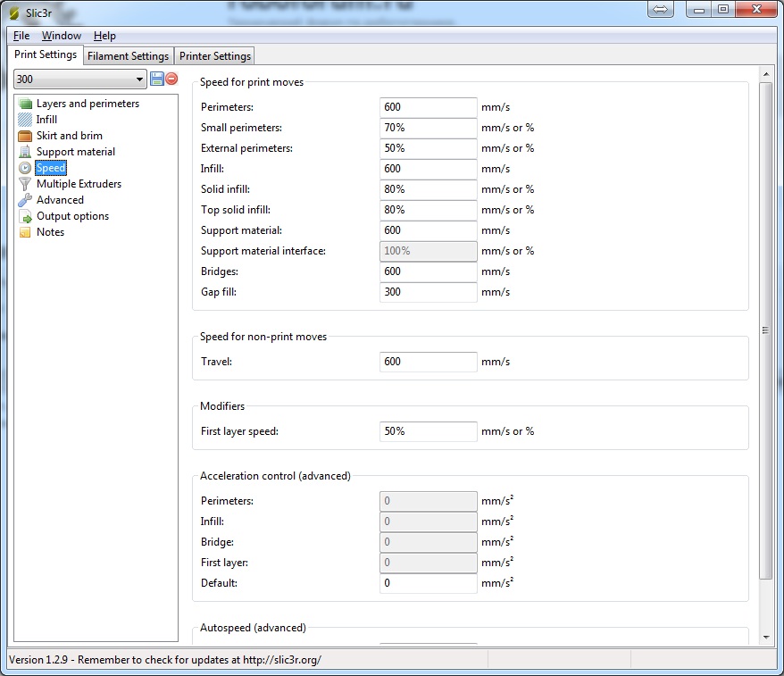Click the scrollbar down arrow

point(765,637)
